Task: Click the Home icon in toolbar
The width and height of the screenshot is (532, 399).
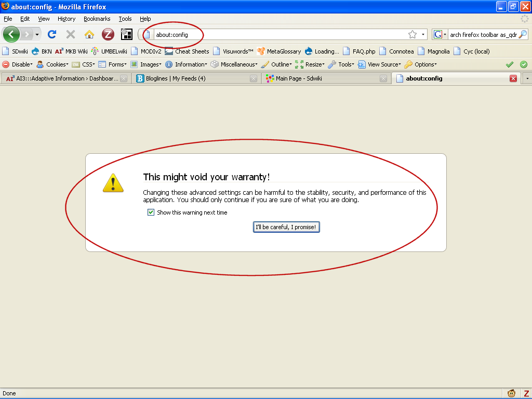Action: (x=89, y=35)
